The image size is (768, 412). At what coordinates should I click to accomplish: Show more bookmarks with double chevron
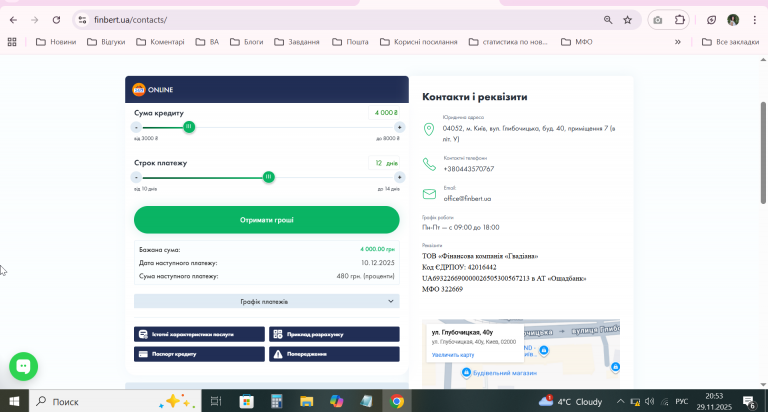click(x=678, y=42)
